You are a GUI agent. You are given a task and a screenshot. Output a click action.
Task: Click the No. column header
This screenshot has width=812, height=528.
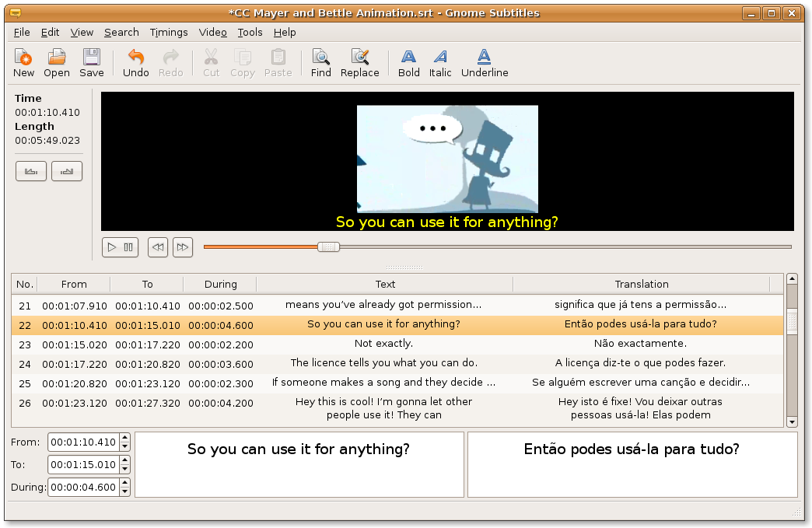click(x=24, y=284)
